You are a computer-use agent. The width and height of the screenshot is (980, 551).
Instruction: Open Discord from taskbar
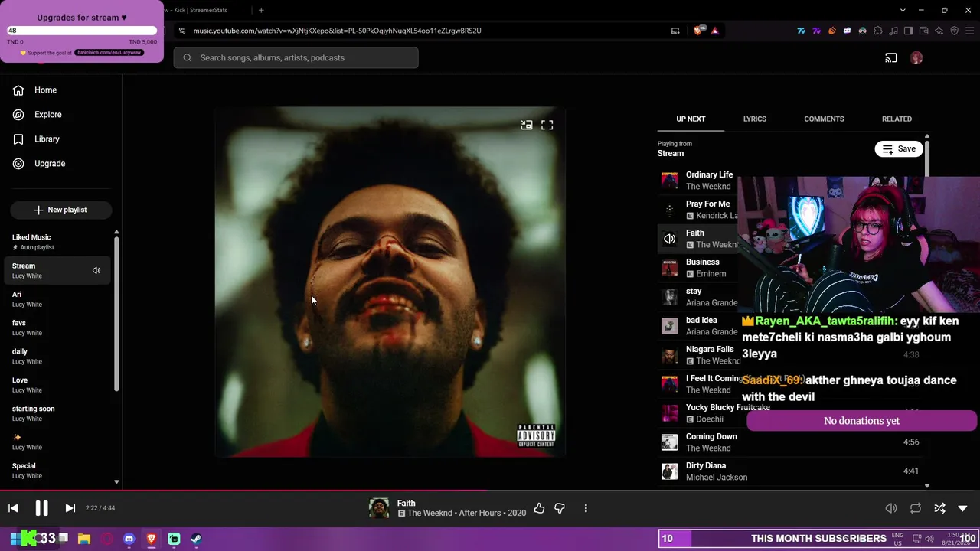[x=129, y=539]
